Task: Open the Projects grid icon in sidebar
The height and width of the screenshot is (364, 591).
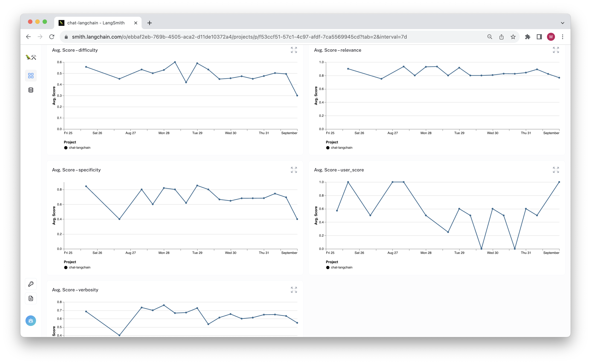Action: click(31, 76)
